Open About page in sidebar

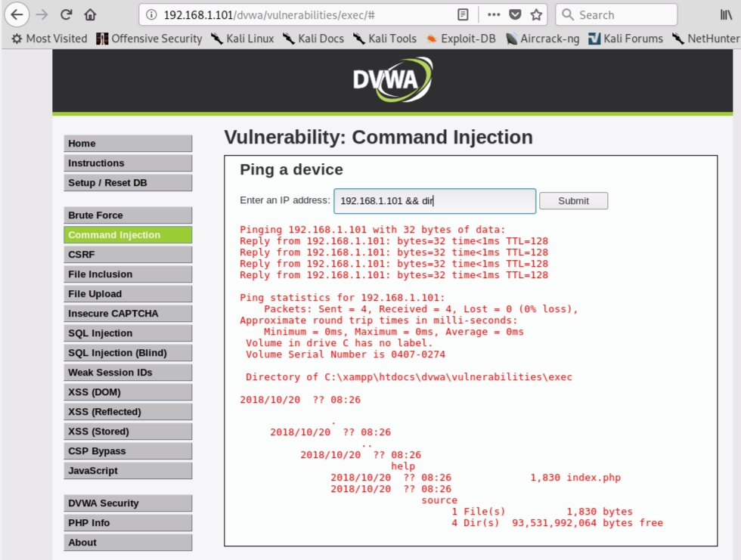click(x=128, y=543)
